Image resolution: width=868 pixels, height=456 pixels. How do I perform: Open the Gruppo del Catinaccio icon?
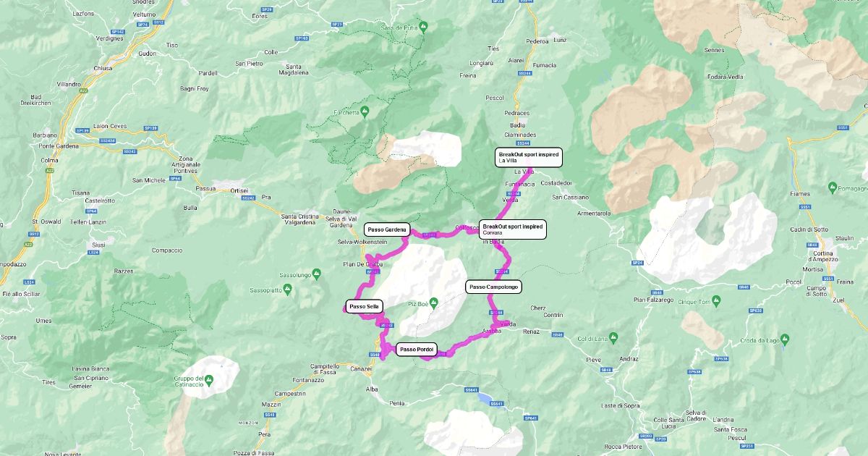coord(208,379)
